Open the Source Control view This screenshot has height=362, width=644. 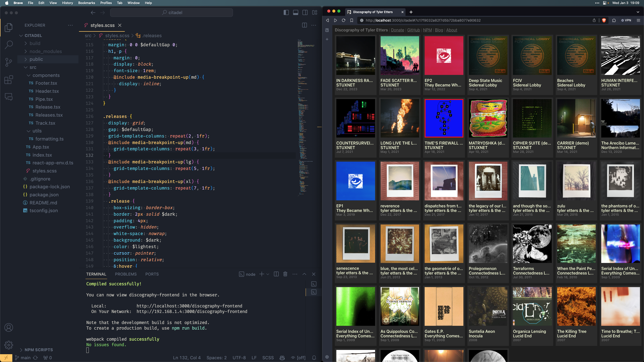click(x=9, y=62)
